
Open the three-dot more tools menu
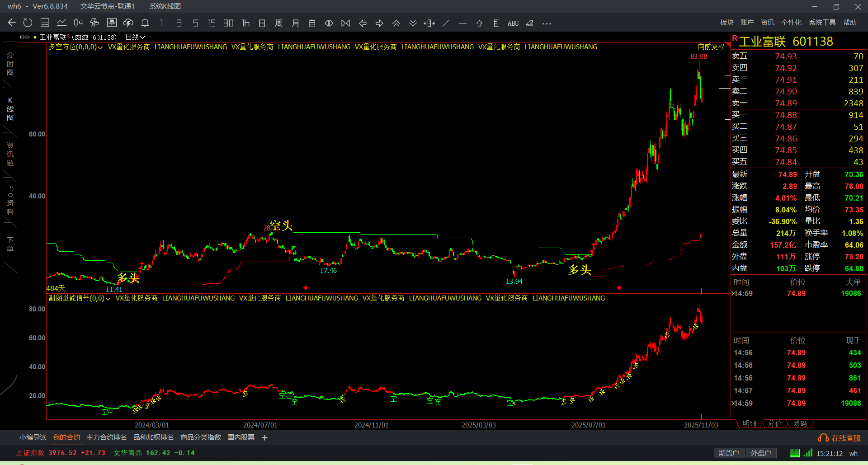click(x=547, y=23)
